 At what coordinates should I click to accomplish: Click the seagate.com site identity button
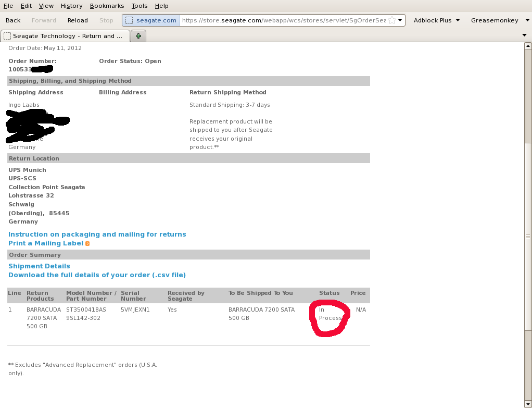(151, 20)
